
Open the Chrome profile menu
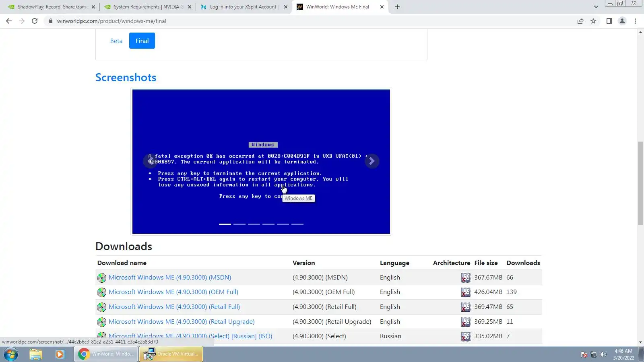pos(622,21)
